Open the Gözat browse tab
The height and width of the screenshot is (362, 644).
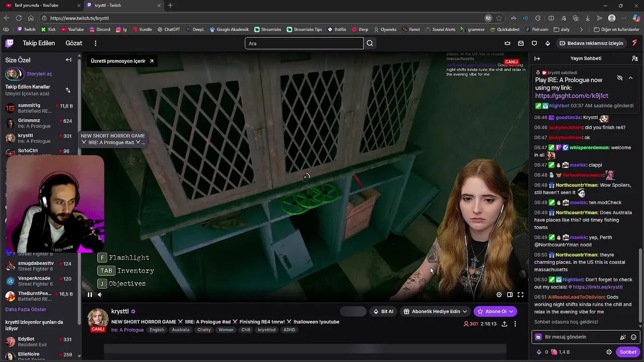tap(74, 43)
